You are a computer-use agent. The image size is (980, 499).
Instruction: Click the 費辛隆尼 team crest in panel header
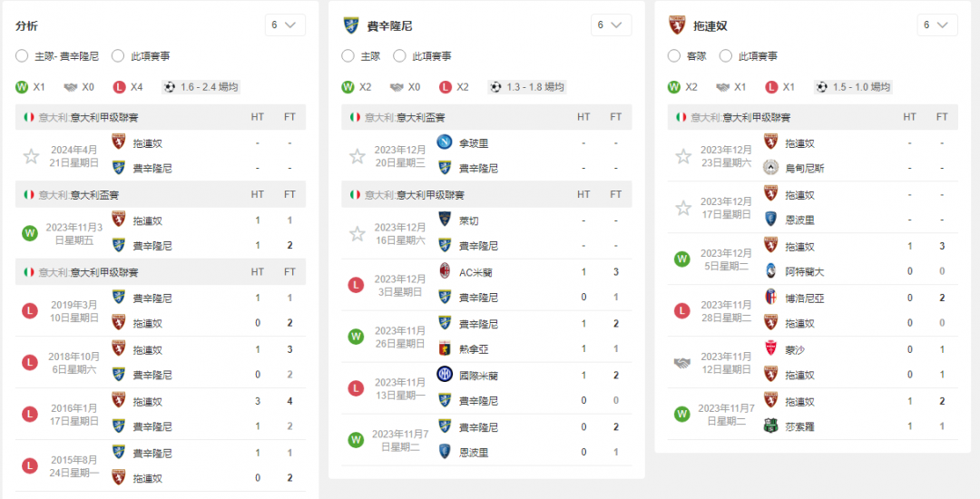[350, 25]
